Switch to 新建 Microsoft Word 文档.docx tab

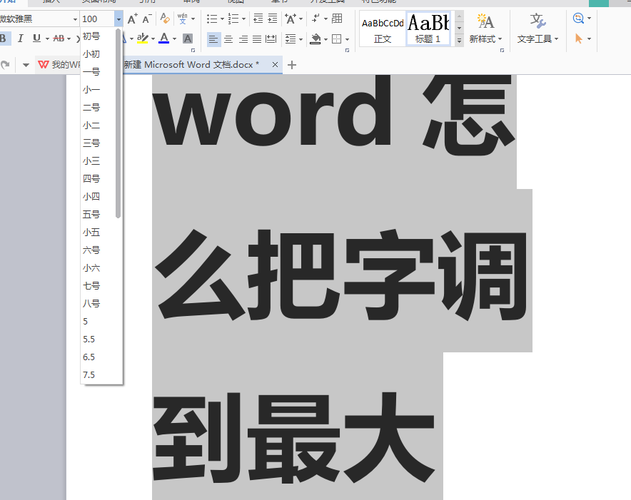(x=192, y=64)
